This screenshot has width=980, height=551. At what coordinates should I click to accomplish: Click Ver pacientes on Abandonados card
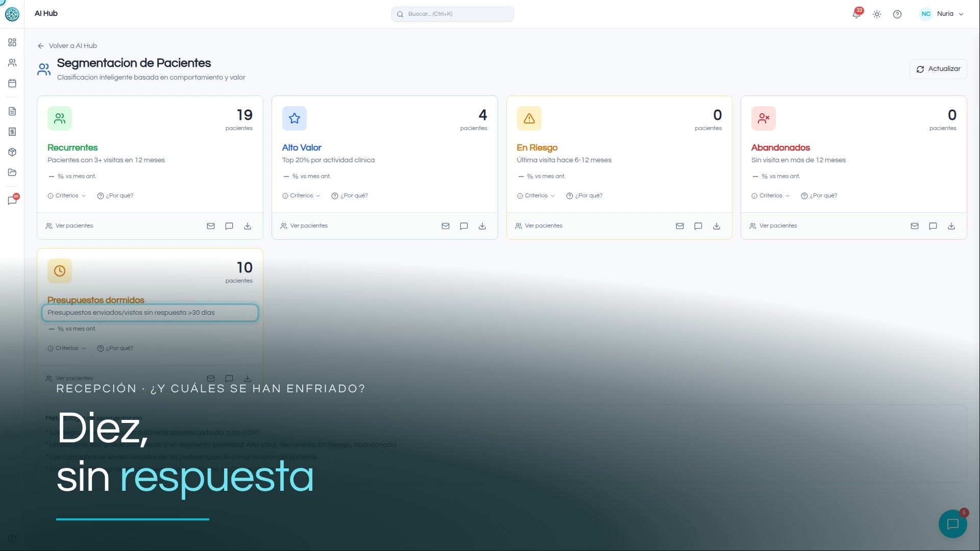click(773, 226)
